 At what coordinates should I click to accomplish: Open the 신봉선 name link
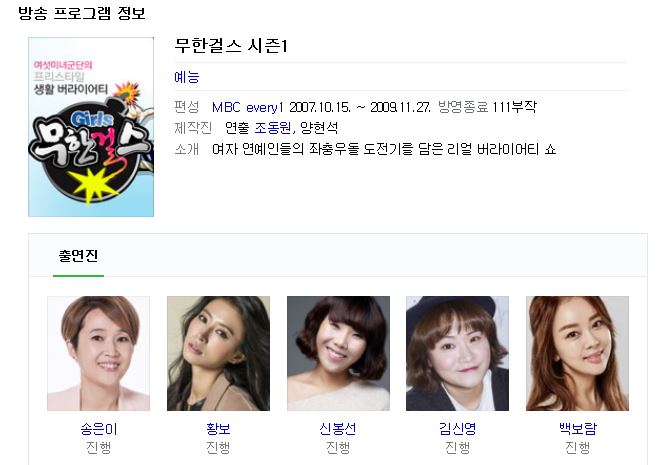(338, 428)
